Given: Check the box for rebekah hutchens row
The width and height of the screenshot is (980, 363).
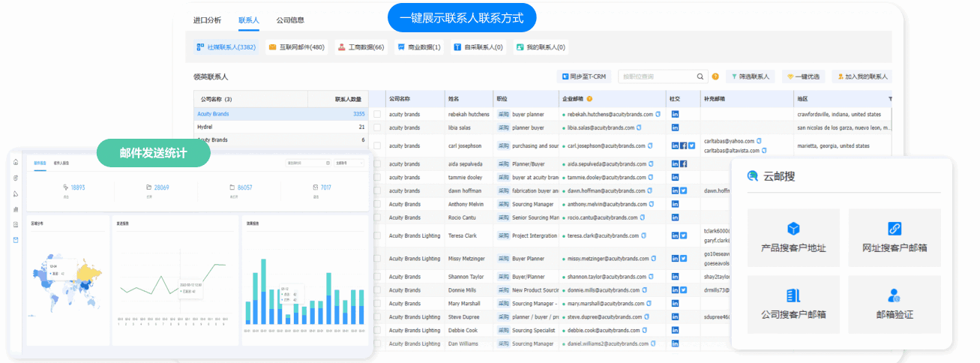Looking at the screenshot, I should point(377,114).
